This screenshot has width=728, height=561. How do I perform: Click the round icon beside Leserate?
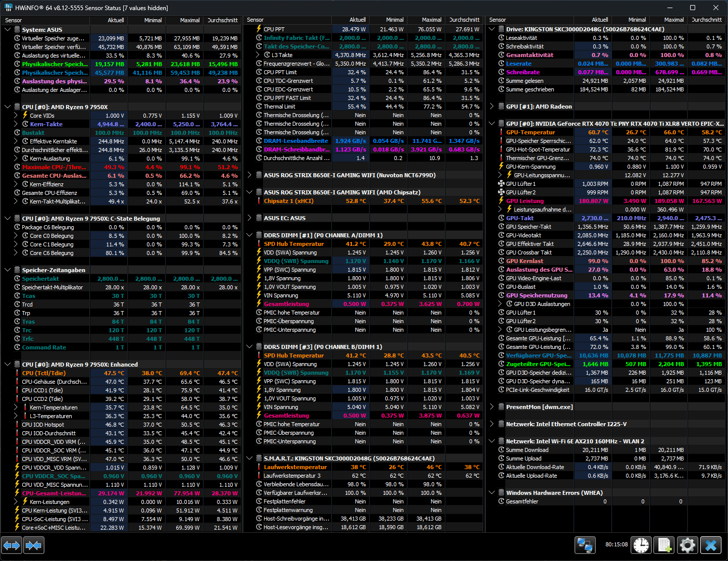point(501,64)
